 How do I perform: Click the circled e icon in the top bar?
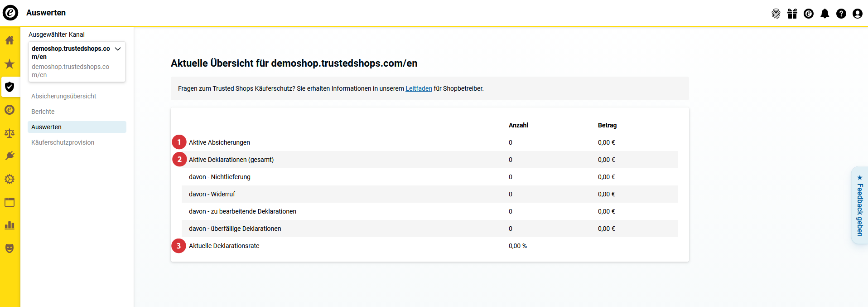[x=809, y=14]
